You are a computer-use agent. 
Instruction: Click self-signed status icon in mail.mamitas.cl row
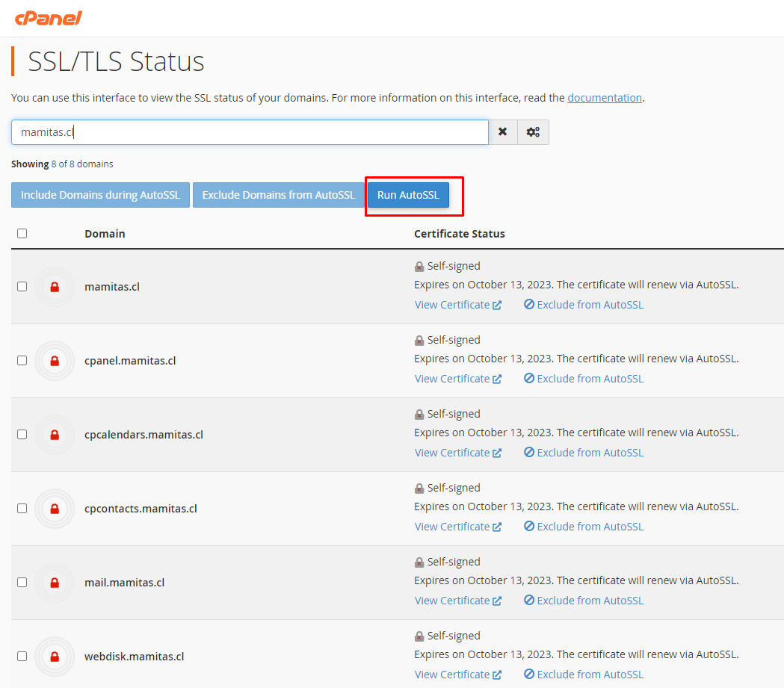coord(419,563)
